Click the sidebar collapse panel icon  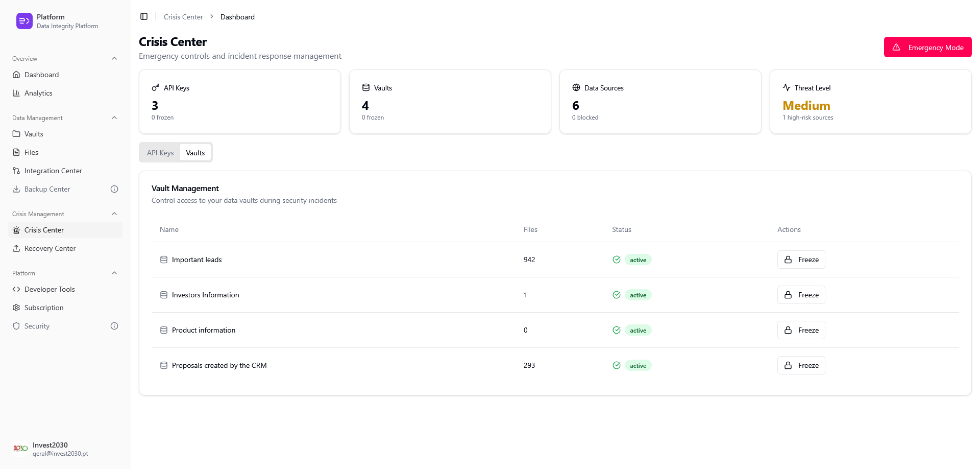[x=144, y=16]
